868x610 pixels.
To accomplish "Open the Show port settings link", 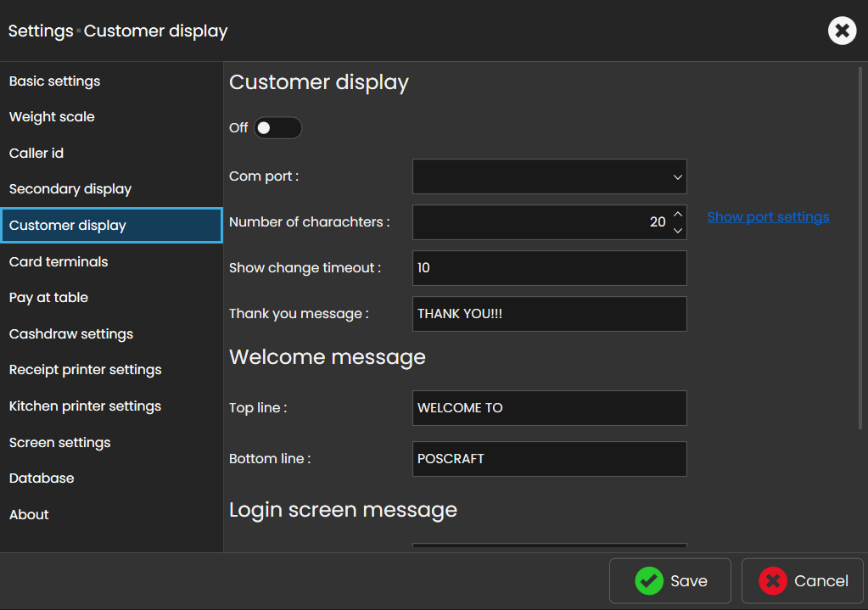I will [x=768, y=217].
